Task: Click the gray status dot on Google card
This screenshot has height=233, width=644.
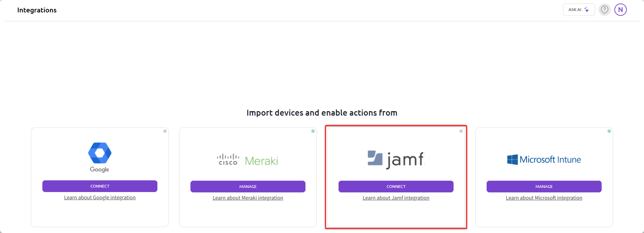Action: point(165,131)
